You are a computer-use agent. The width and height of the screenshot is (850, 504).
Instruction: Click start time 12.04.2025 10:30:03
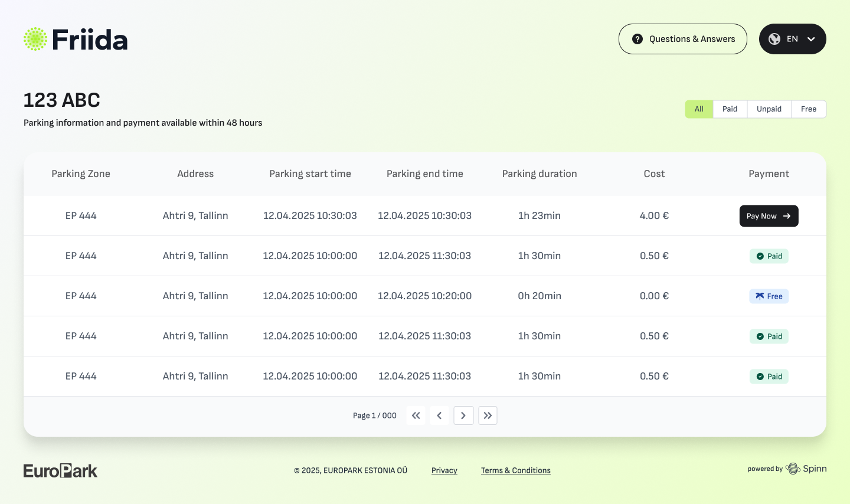pyautogui.click(x=310, y=216)
